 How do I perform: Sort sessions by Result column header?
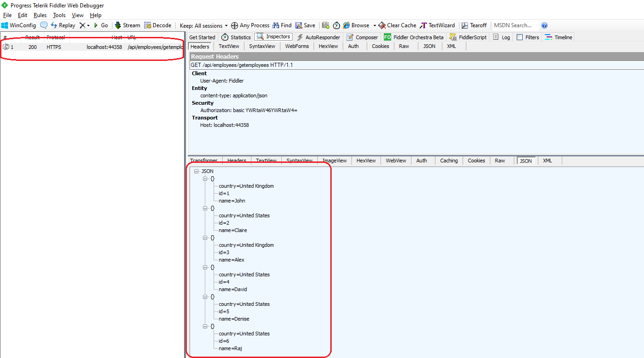[x=32, y=37]
